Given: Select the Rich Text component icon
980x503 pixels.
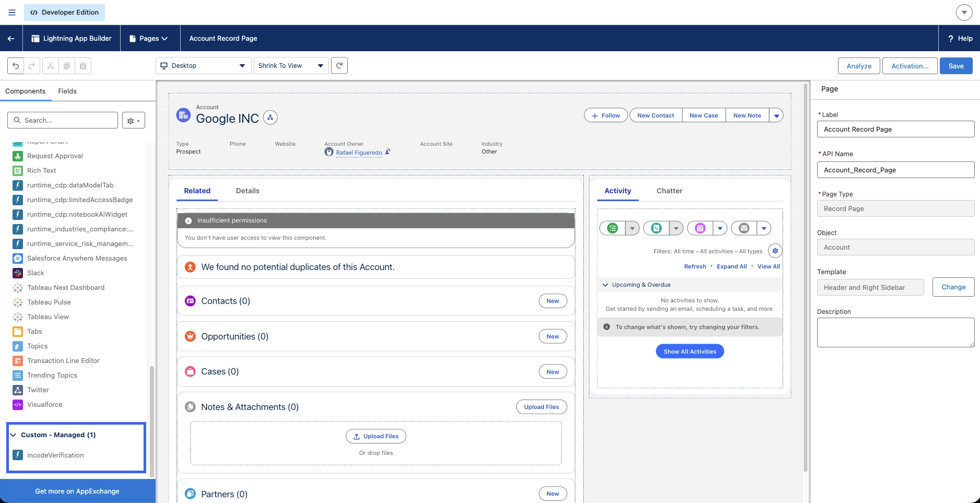Looking at the screenshot, I should (18, 171).
